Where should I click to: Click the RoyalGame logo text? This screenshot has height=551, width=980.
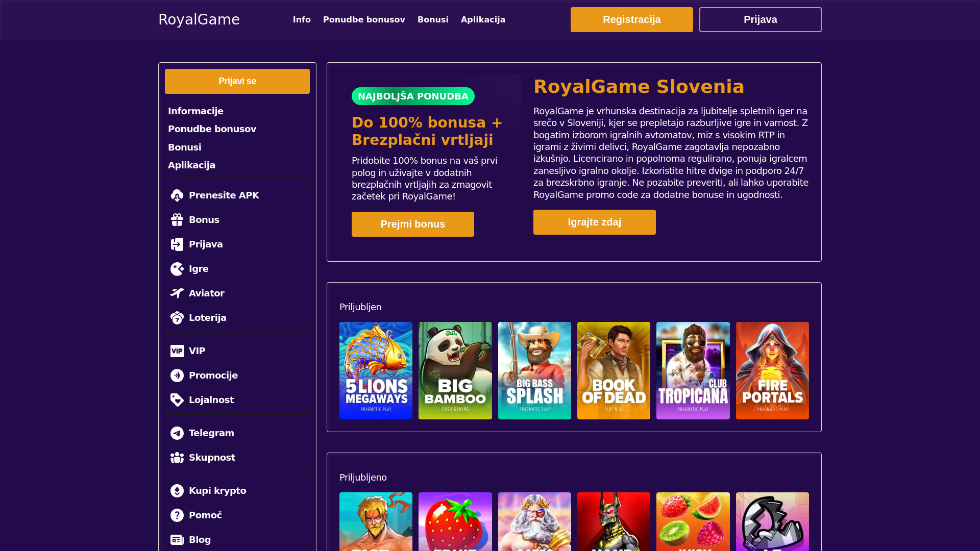coord(199,19)
